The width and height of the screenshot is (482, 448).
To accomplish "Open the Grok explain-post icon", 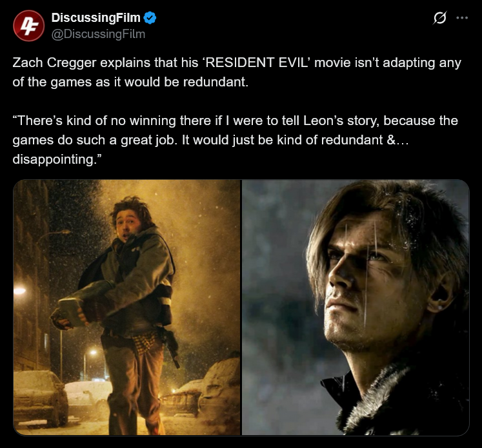I will click(440, 18).
